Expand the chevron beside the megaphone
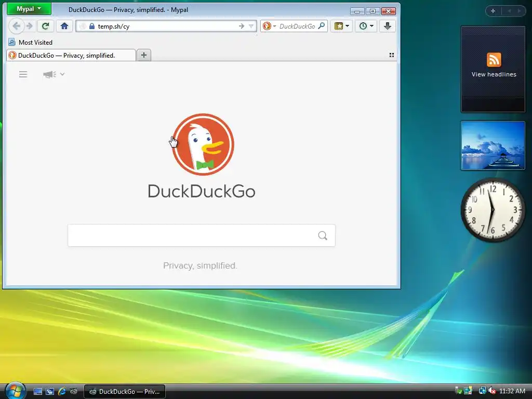This screenshot has width=532, height=399. tap(62, 74)
